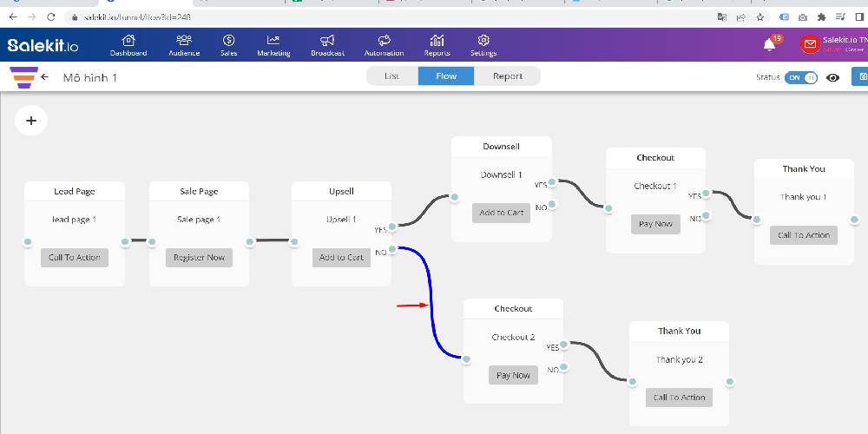View notifications bell

769,44
